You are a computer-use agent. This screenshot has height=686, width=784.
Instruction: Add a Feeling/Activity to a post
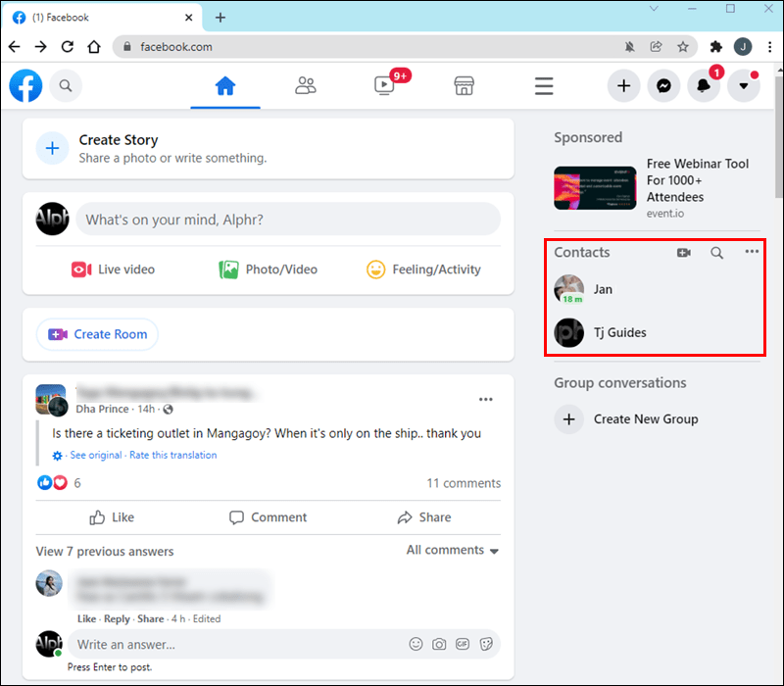423,269
